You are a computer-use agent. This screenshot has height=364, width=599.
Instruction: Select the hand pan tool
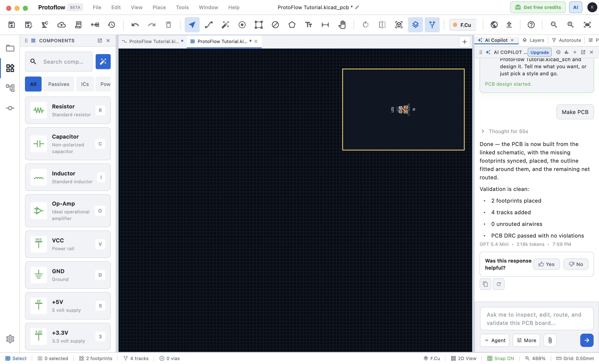pyautogui.click(x=342, y=25)
